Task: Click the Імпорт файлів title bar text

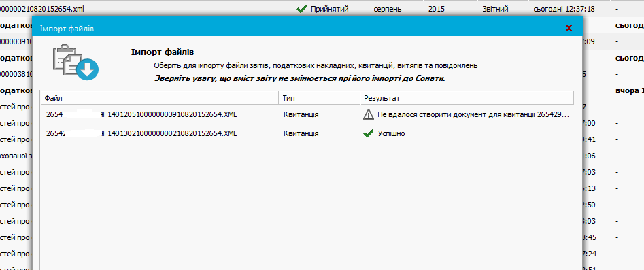Action: 67,29
